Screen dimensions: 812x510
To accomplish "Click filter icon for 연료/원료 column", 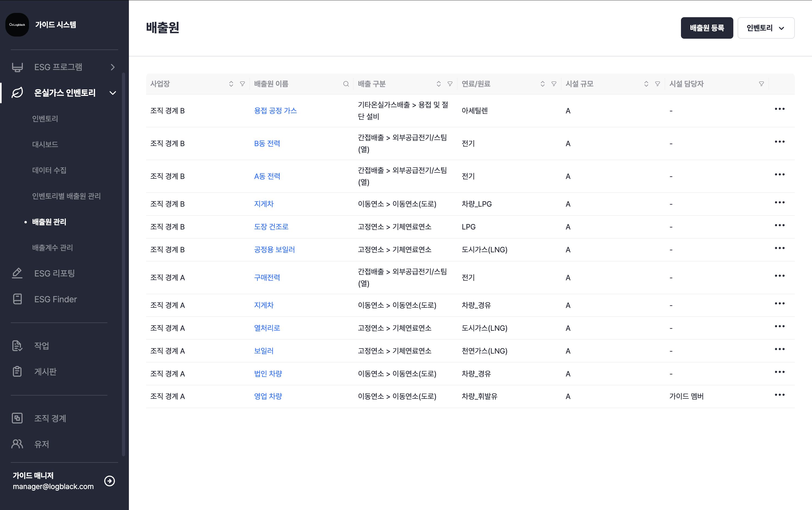I will click(554, 84).
